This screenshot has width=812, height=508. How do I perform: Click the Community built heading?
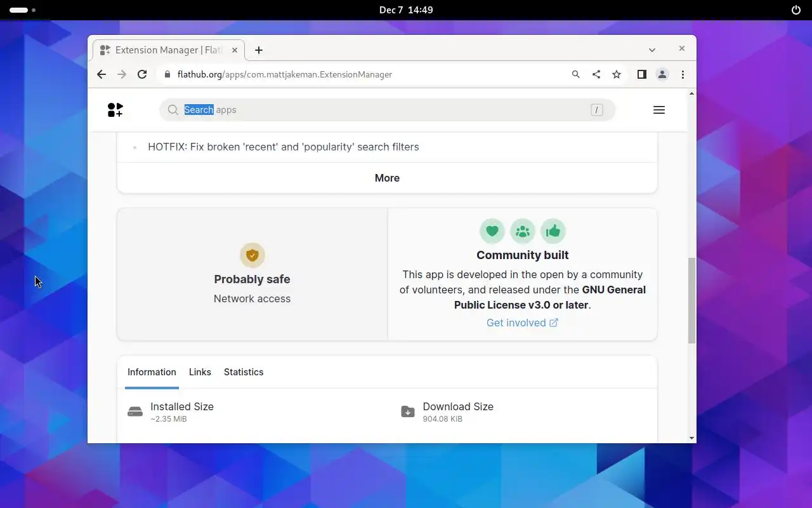(523, 255)
